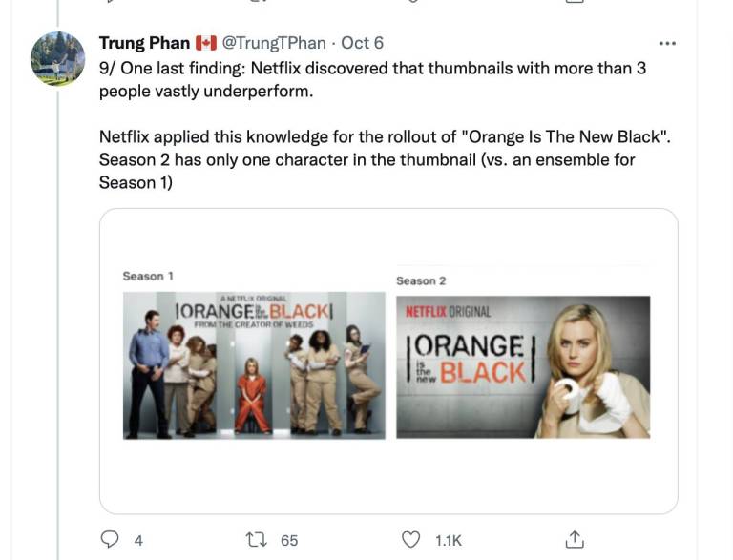Like the tweet with the heart icon
This screenshot has width=733, height=560.
point(411,539)
